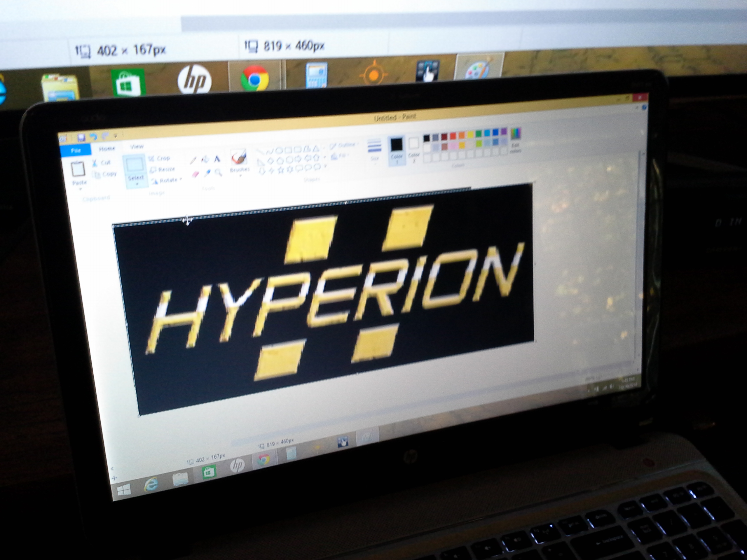Pick the Five-point star shape

280,170
